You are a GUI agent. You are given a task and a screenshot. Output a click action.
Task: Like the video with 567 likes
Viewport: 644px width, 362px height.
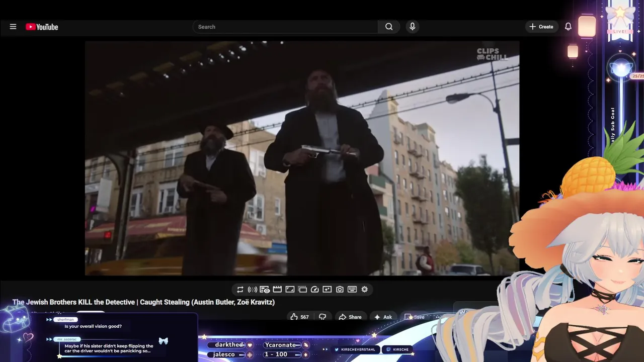click(x=299, y=317)
